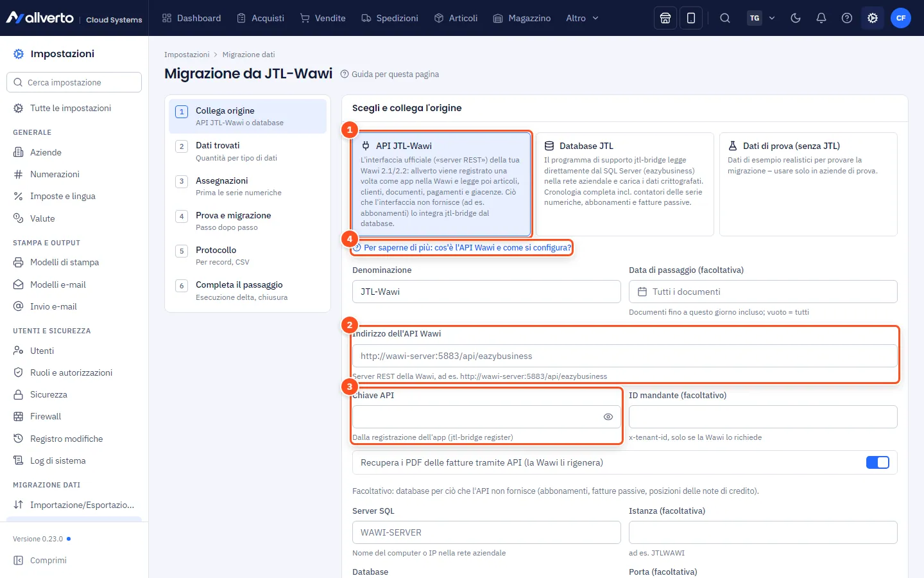Click the Aziende building icon
Image resolution: width=924 pixels, height=578 pixels.
click(x=19, y=152)
